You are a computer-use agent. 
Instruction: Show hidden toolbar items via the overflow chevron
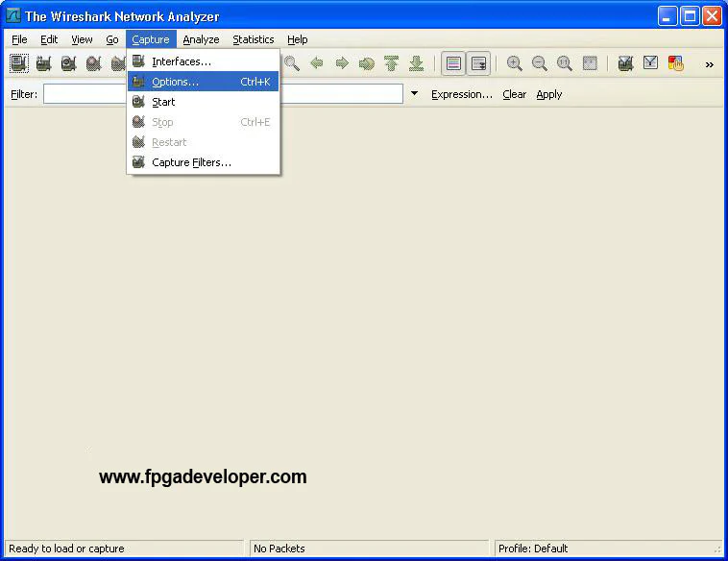tap(710, 64)
